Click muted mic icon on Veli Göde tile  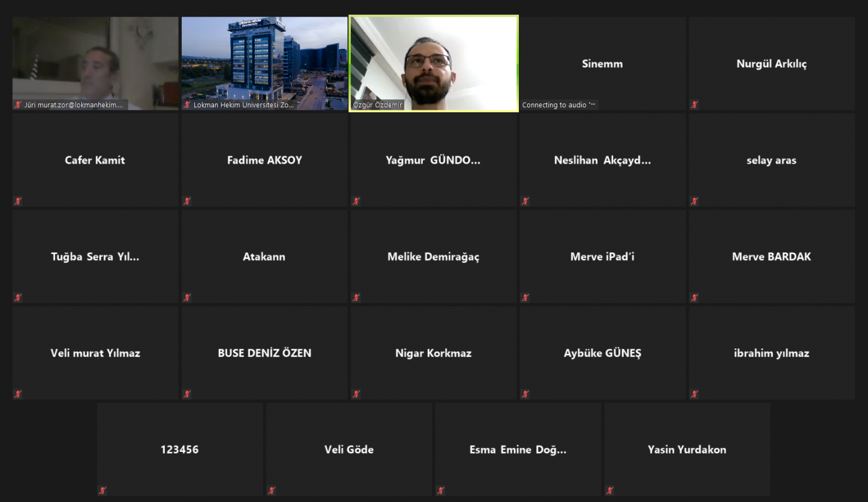[x=272, y=491]
